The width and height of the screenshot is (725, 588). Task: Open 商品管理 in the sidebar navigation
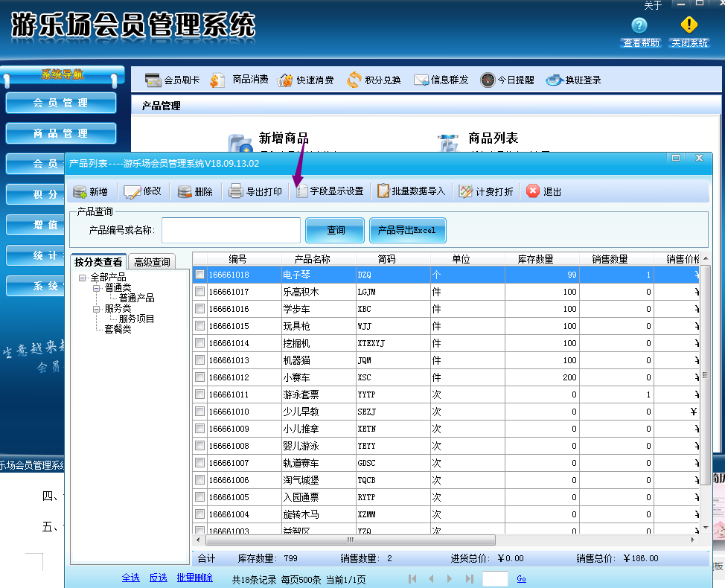61,133
